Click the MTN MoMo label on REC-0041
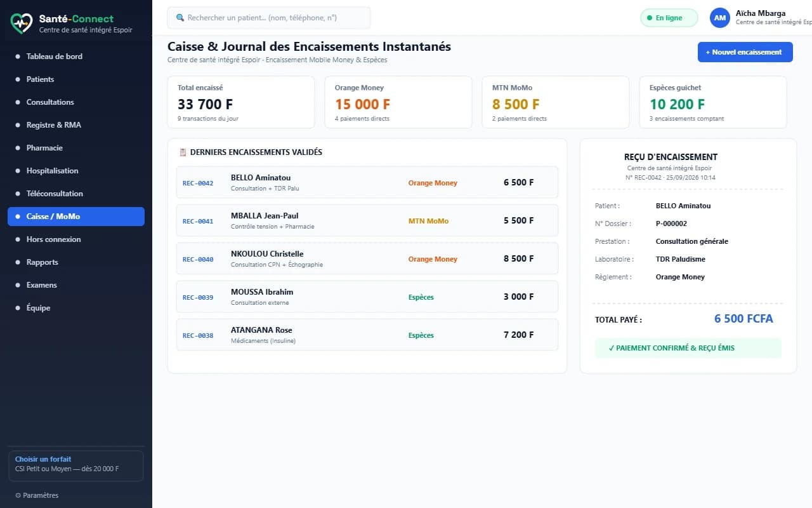This screenshot has width=812, height=508. point(428,221)
